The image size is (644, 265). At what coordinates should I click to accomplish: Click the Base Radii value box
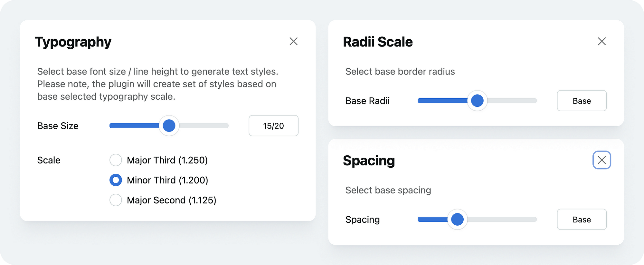[582, 101]
